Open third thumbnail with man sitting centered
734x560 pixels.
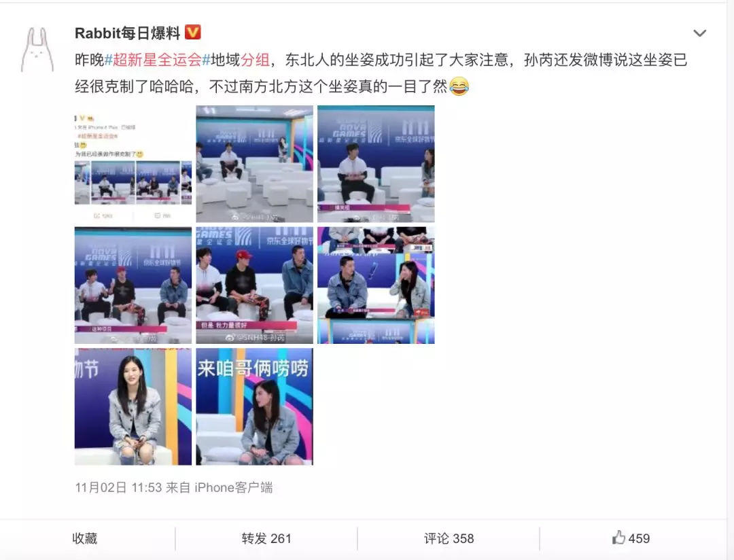click(x=376, y=164)
